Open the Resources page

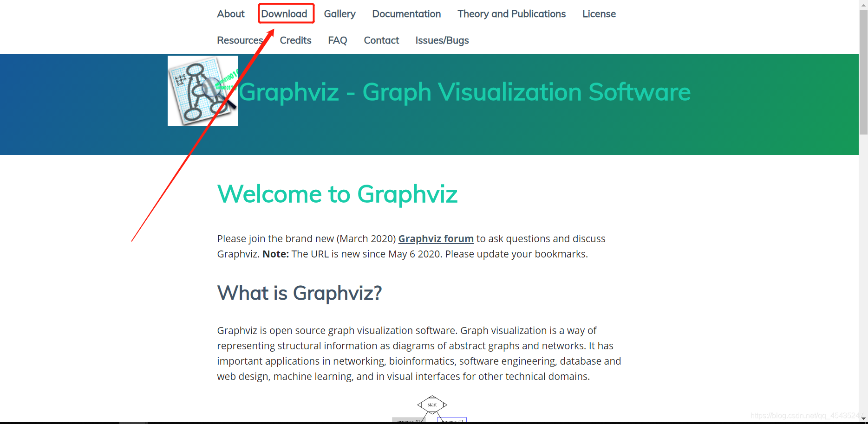tap(241, 40)
